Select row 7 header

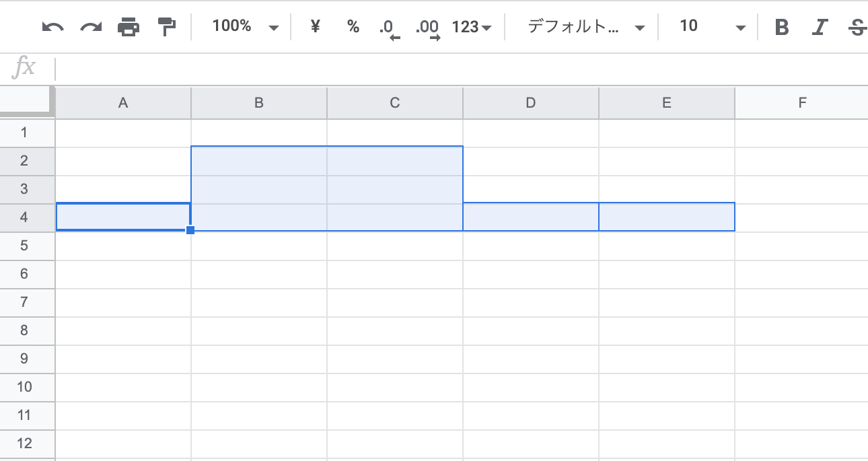(x=24, y=302)
